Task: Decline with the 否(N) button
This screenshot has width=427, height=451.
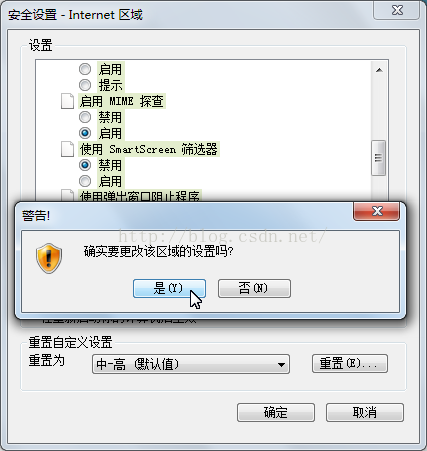Action: tap(254, 288)
